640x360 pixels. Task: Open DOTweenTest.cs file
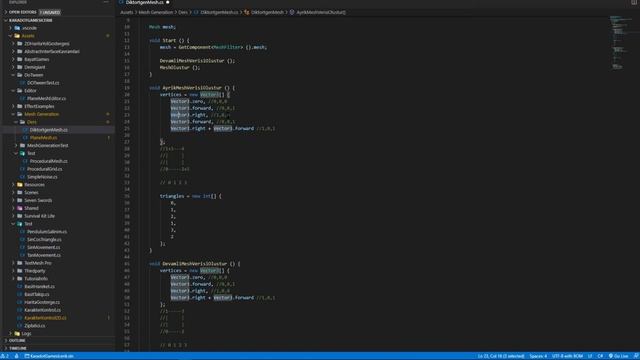pos(43,83)
